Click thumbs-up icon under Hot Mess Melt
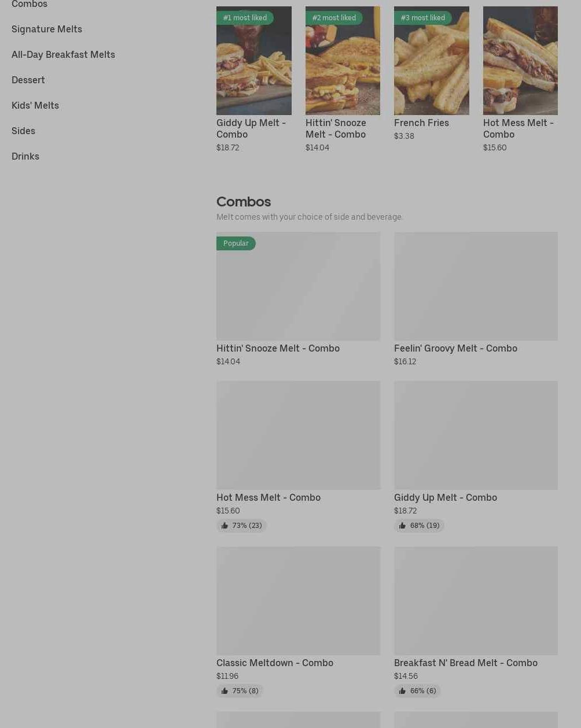This screenshot has height=728, width=581. point(225,526)
